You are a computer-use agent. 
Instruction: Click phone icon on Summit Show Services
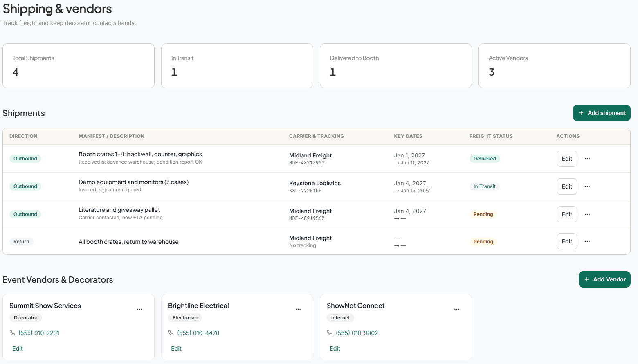tap(12, 333)
